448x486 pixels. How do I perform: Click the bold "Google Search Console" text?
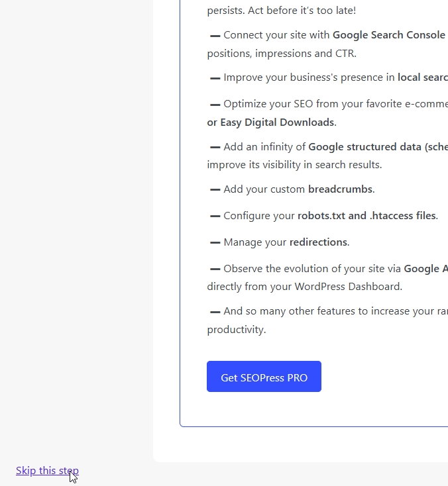click(389, 35)
